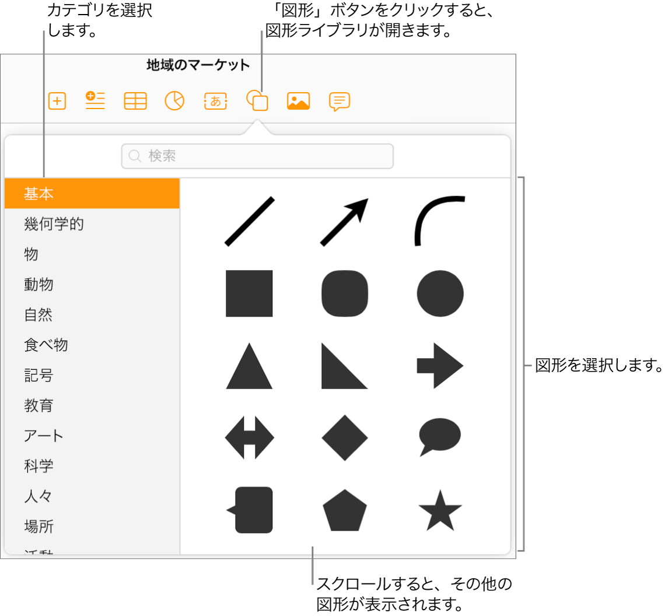The image size is (672, 616).
Task: Click the pie Chart toolbar icon
Action: point(174,101)
